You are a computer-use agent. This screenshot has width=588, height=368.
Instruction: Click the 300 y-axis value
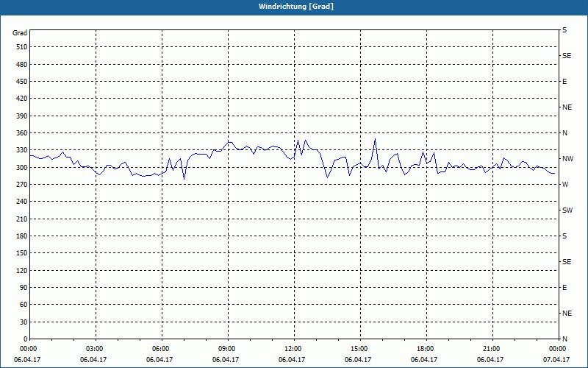(x=22, y=167)
